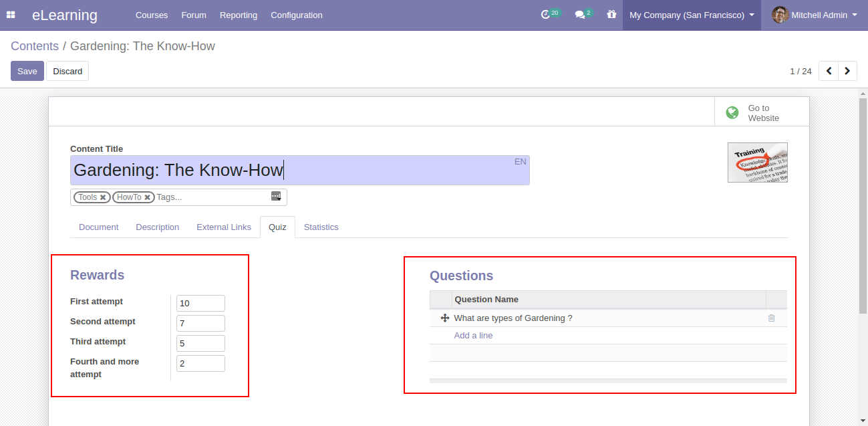This screenshot has width=868, height=426.
Task: Click the EN translation button
Action: (x=521, y=162)
